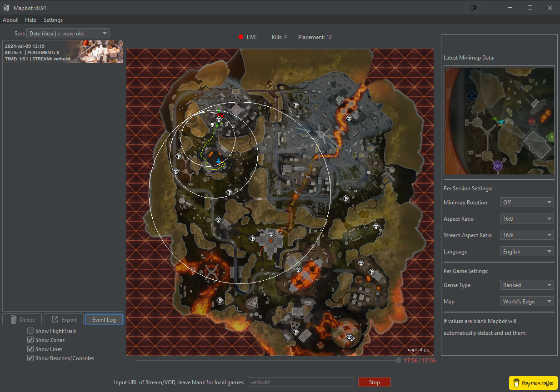Select the 2024-Jul-09 13:19 game entry
Image resolution: width=560 pixels, height=392 pixels.
pos(63,52)
